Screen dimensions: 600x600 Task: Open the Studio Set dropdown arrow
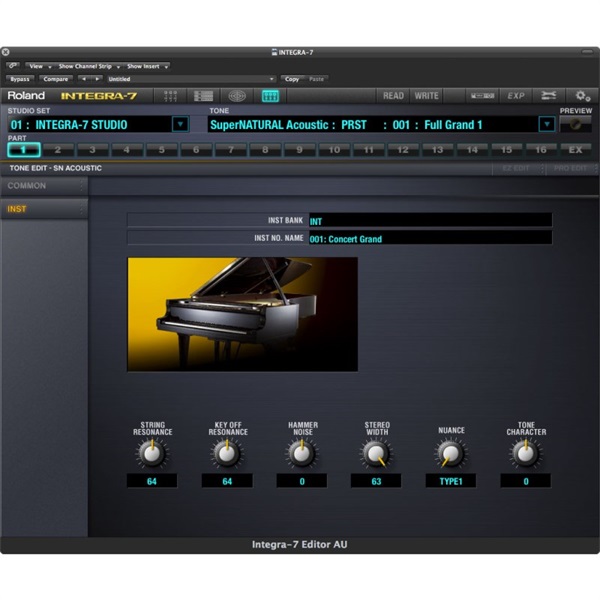click(x=181, y=124)
